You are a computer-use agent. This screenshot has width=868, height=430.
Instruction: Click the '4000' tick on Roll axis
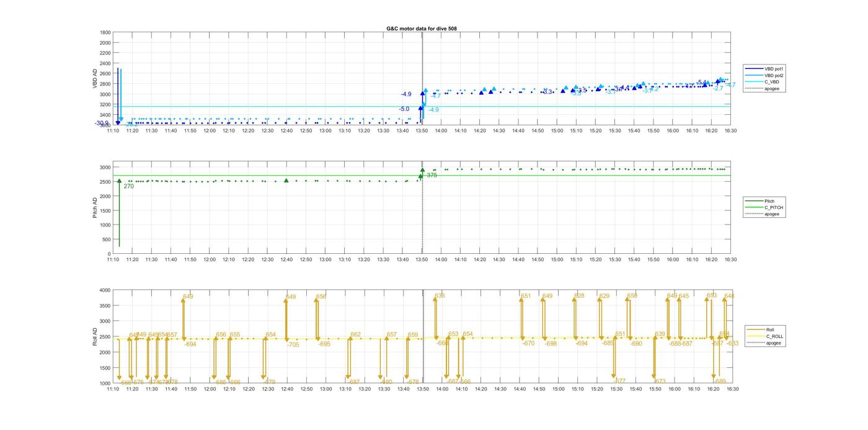(x=104, y=290)
